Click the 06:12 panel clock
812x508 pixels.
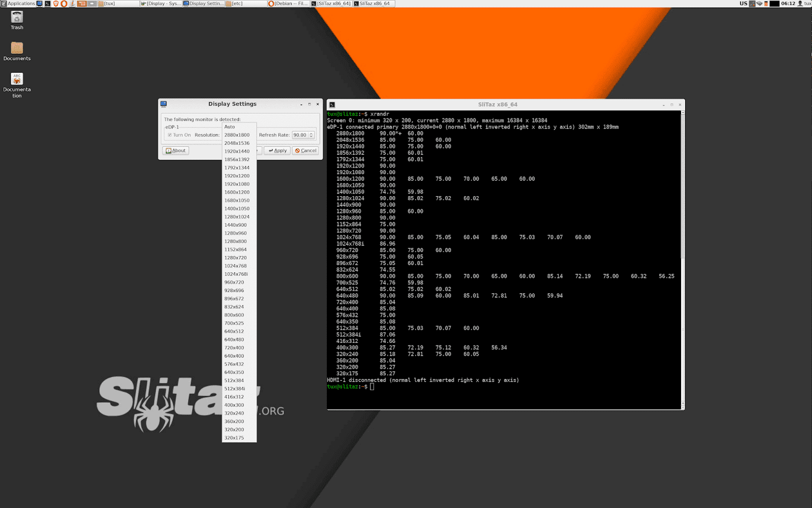[x=788, y=4]
